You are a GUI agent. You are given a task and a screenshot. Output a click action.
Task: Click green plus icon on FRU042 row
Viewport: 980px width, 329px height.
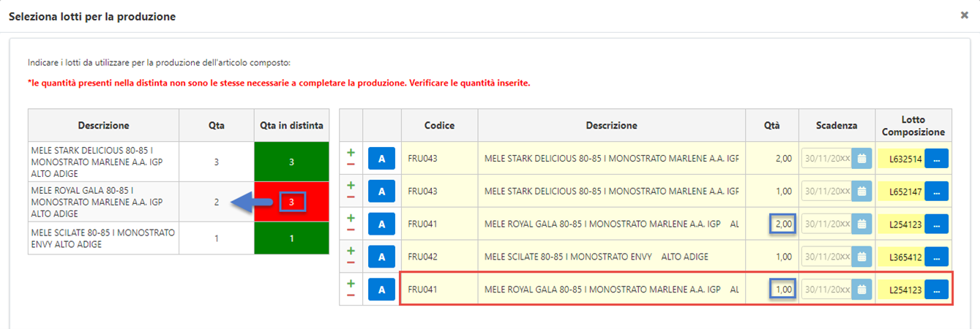[351, 251]
